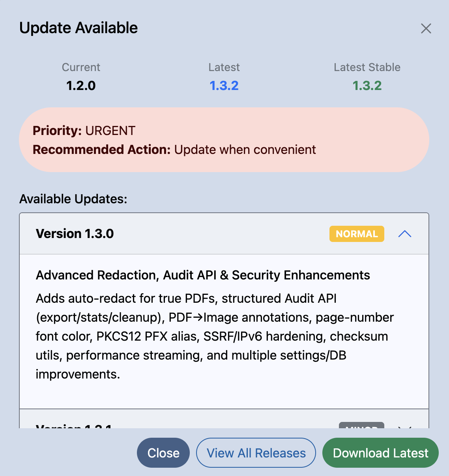Image resolution: width=449 pixels, height=476 pixels.
Task: Click the Update Available dialog title
Action: coord(79,28)
